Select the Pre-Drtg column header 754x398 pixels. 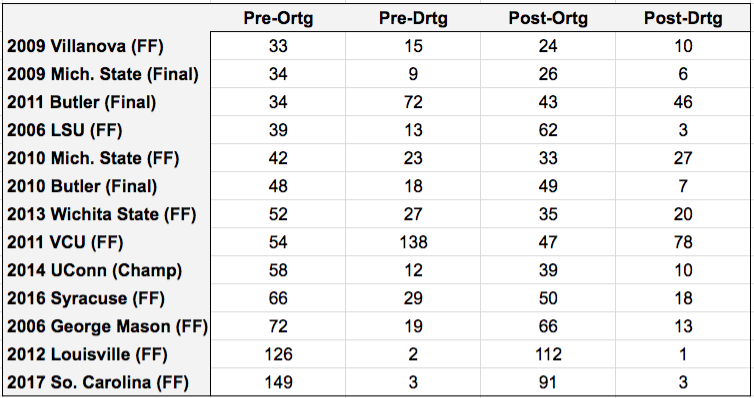[x=413, y=18]
